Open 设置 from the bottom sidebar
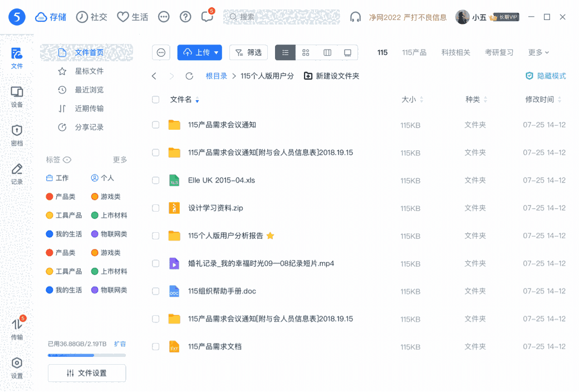Viewport: 579px width, 392px height. click(x=17, y=369)
